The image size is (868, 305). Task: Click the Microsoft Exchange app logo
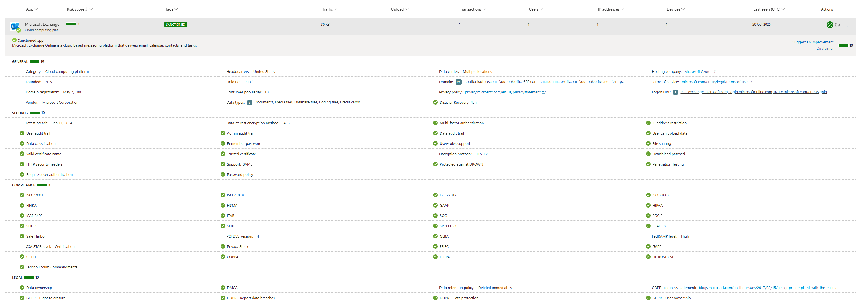15,27
